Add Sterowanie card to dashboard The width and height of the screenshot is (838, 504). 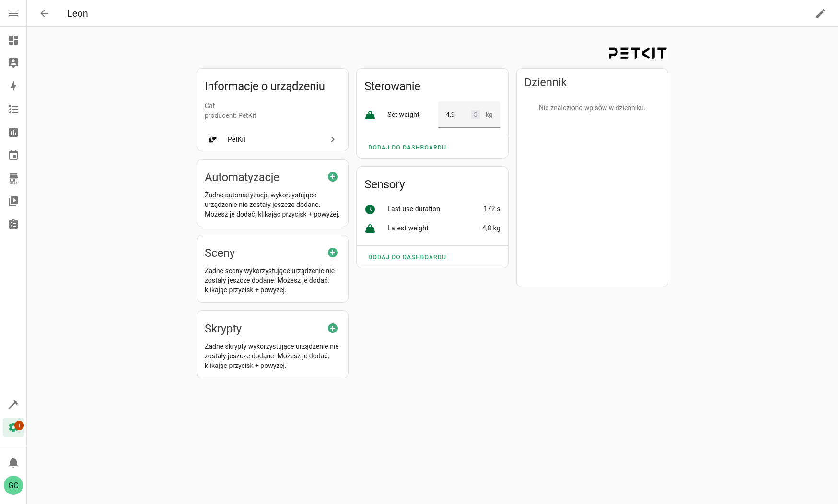coord(407,148)
